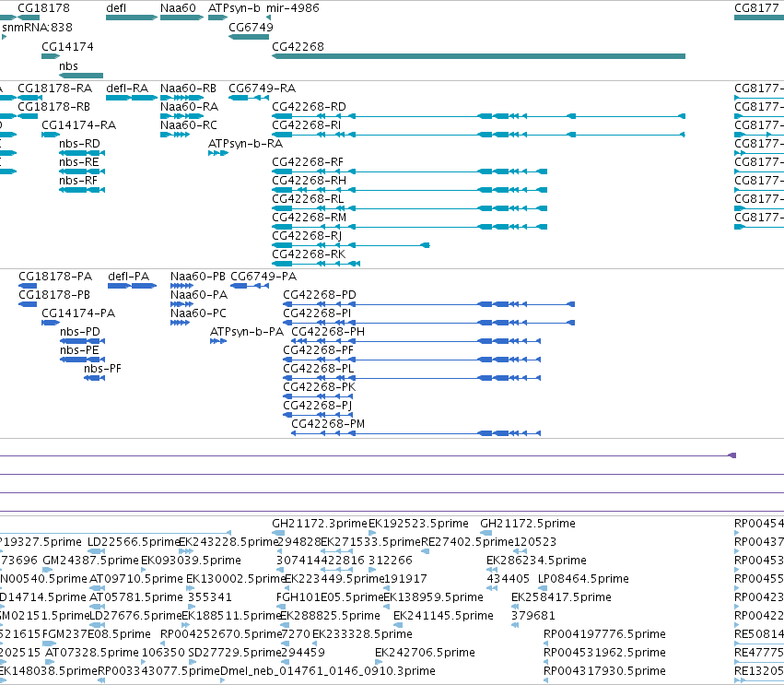This screenshot has height=685, width=784.
Task: Select transcript defl-RA
Action: (127, 89)
